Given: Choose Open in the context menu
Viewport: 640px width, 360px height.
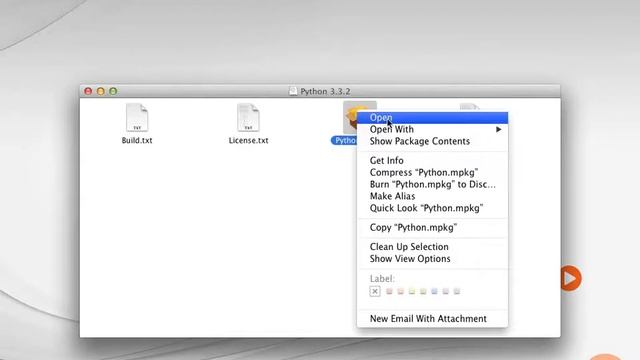Looking at the screenshot, I should coord(432,118).
